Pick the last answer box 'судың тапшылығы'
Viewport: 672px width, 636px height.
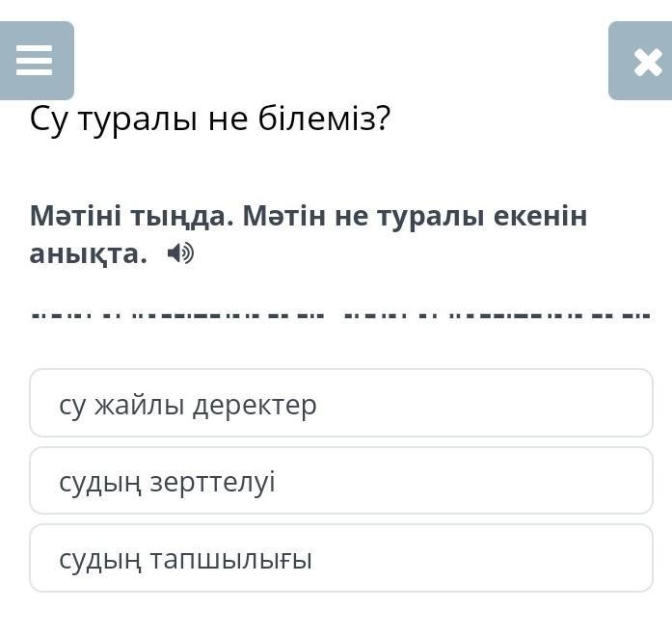pos(341,558)
